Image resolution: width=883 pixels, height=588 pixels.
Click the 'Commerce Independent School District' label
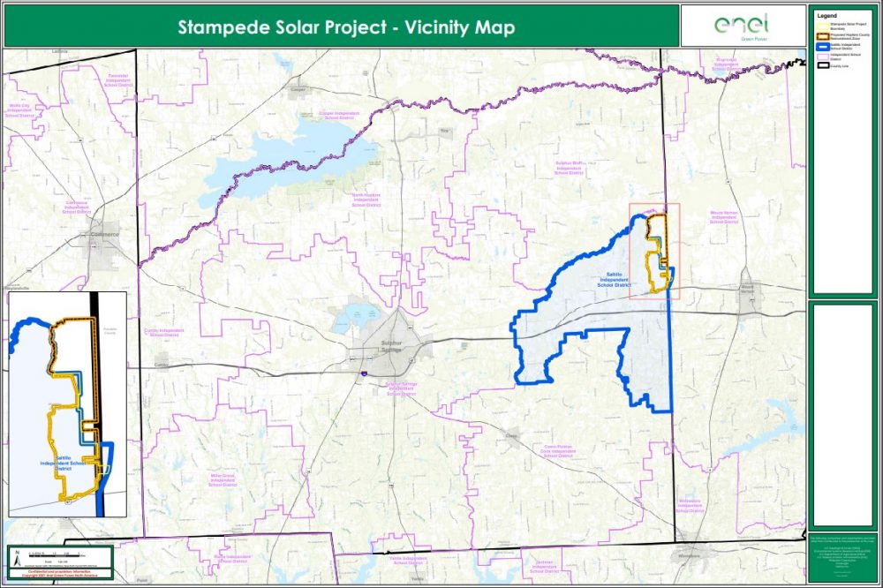[x=77, y=207]
